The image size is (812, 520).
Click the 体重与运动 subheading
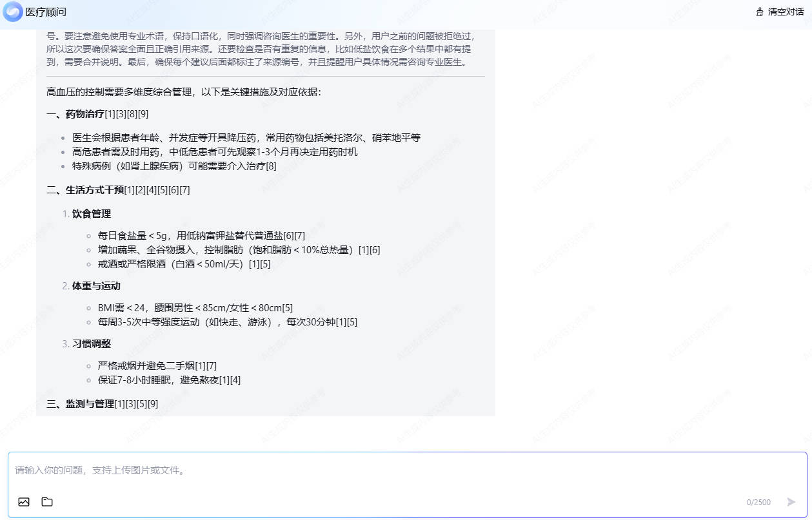96,286
